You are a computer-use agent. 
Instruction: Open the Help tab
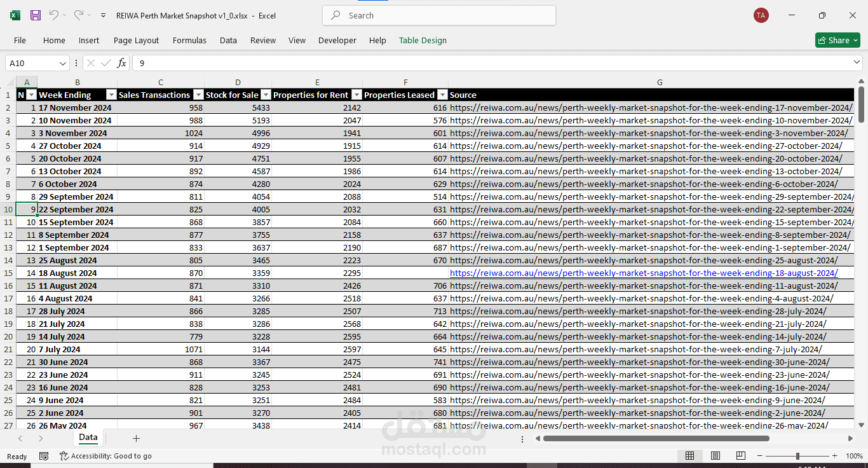point(377,40)
